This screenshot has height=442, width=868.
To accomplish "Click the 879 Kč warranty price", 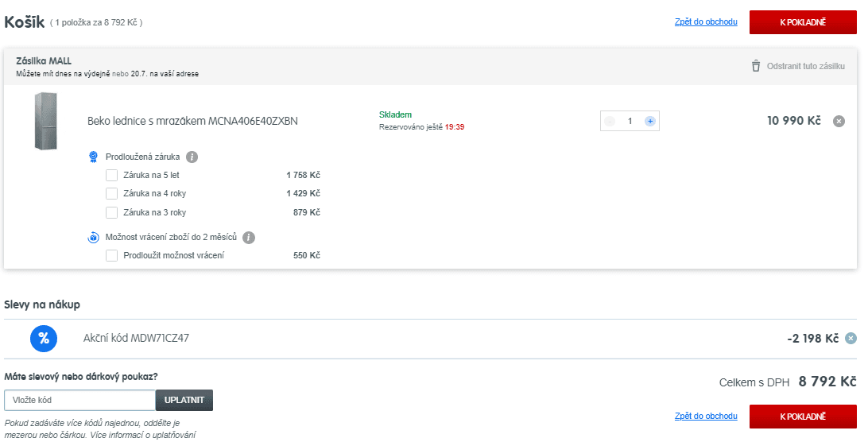I will (x=307, y=212).
